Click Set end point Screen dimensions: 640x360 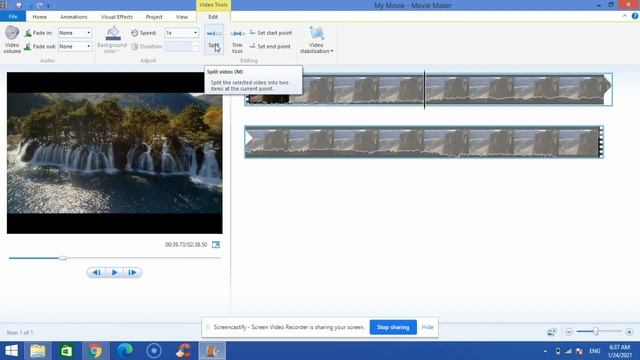pyautogui.click(x=270, y=47)
